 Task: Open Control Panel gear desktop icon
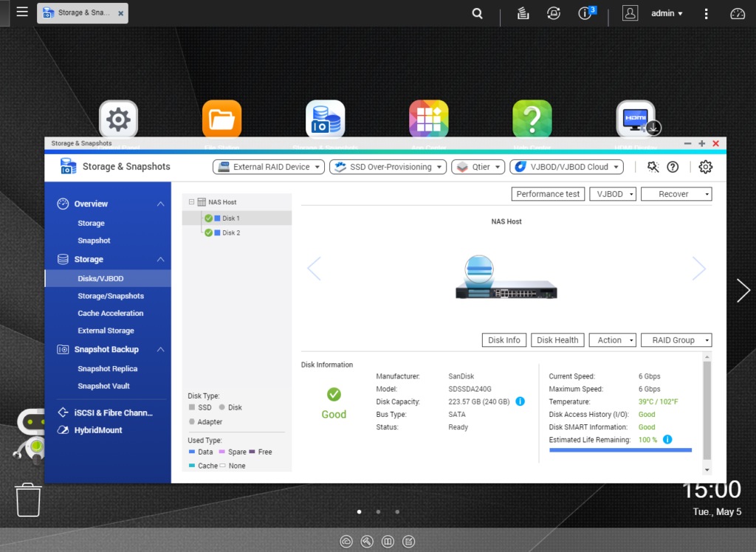coord(119,119)
